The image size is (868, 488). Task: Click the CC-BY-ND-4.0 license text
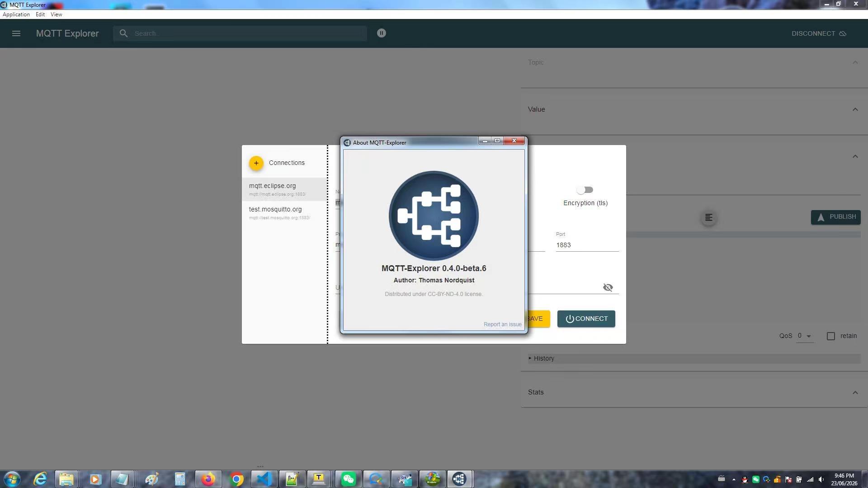tap(434, 294)
